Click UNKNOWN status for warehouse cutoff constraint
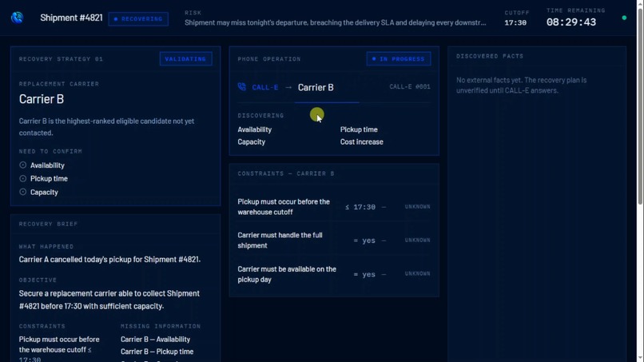Screen dimensions: 644x362 pos(417,207)
